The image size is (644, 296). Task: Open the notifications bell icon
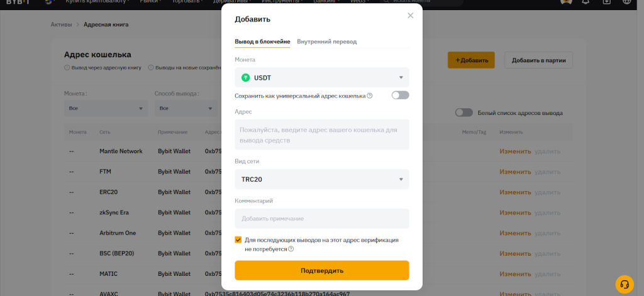(x=586, y=2)
